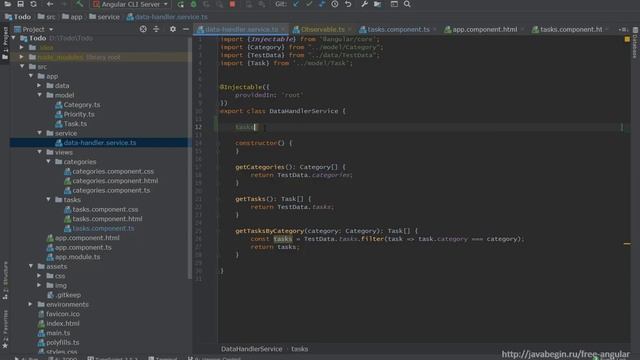The width and height of the screenshot is (640, 360).
Task: Click the Git Commit checkmark icon
Action: pos(309,4)
